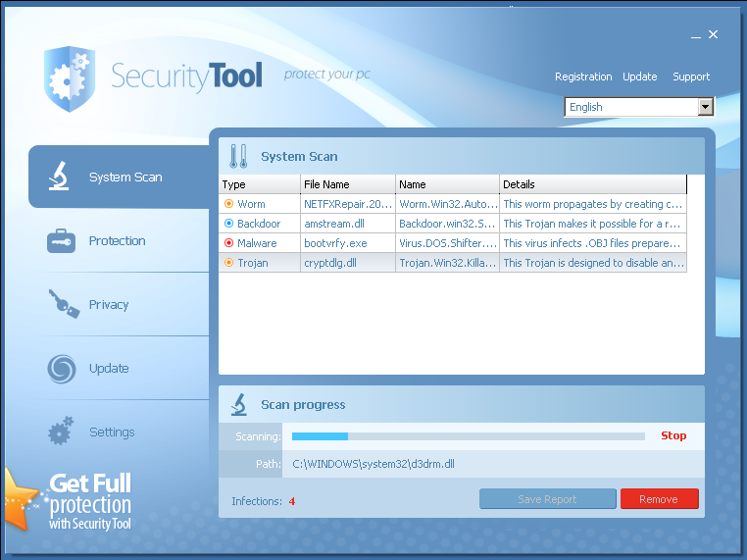Screen dimensions: 747x560
Task: Click the Trojan.Win32.Killa... name cell
Action: click(x=447, y=263)
